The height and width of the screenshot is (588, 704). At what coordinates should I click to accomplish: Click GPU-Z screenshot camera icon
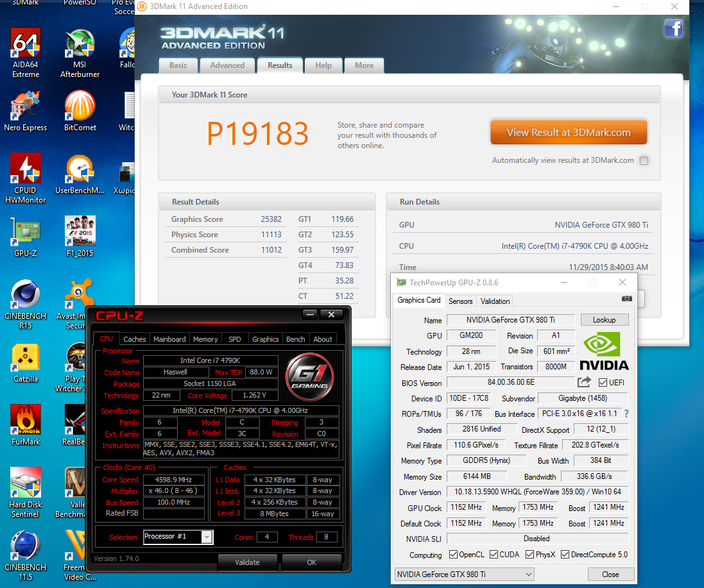click(627, 299)
